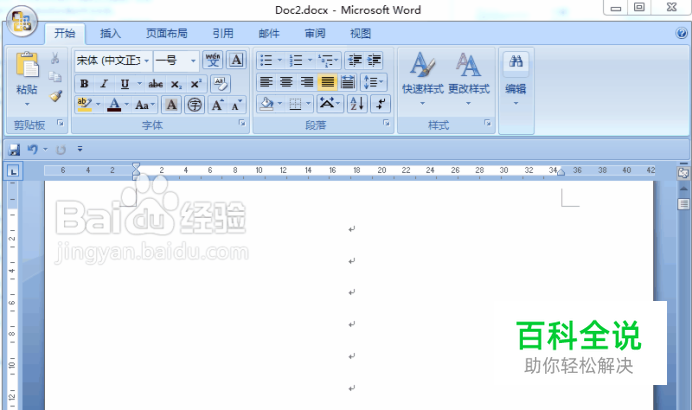
Task: Click the Sort A-Z icon
Action: pos(357,104)
